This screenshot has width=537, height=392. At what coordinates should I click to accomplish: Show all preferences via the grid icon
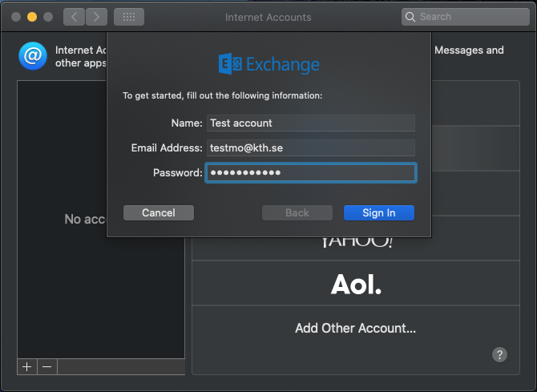point(129,17)
